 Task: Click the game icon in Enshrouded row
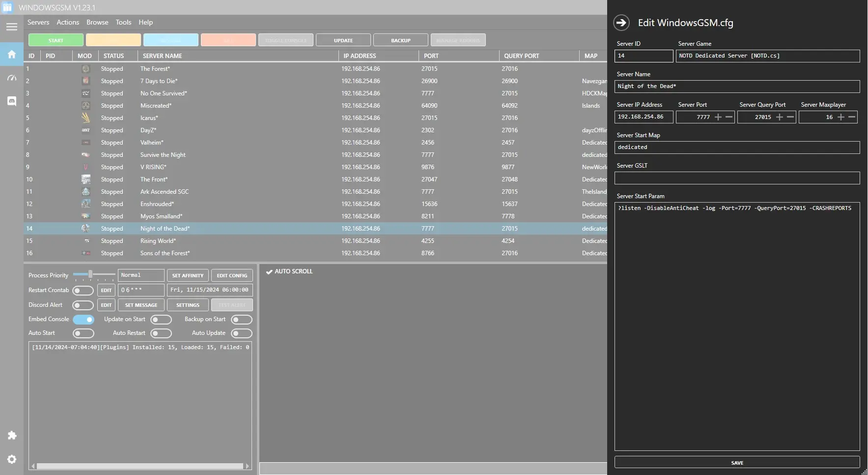tap(85, 204)
